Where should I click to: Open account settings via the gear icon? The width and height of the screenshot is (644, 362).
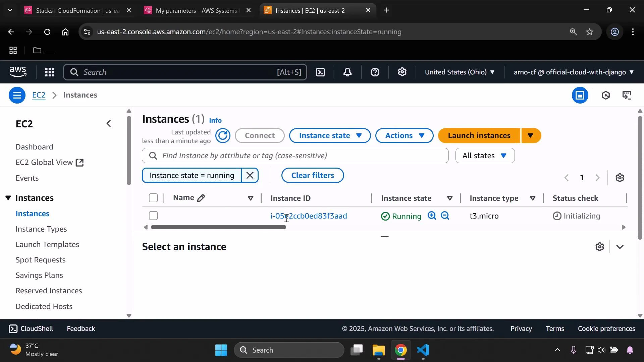coord(402,72)
